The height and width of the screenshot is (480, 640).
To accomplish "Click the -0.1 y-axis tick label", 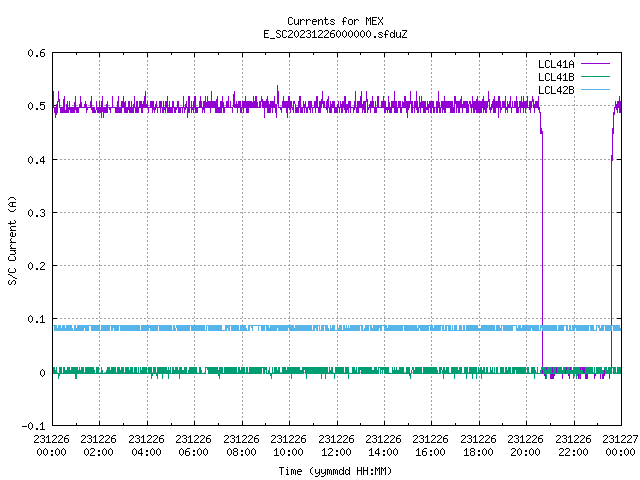I will (x=33, y=426).
